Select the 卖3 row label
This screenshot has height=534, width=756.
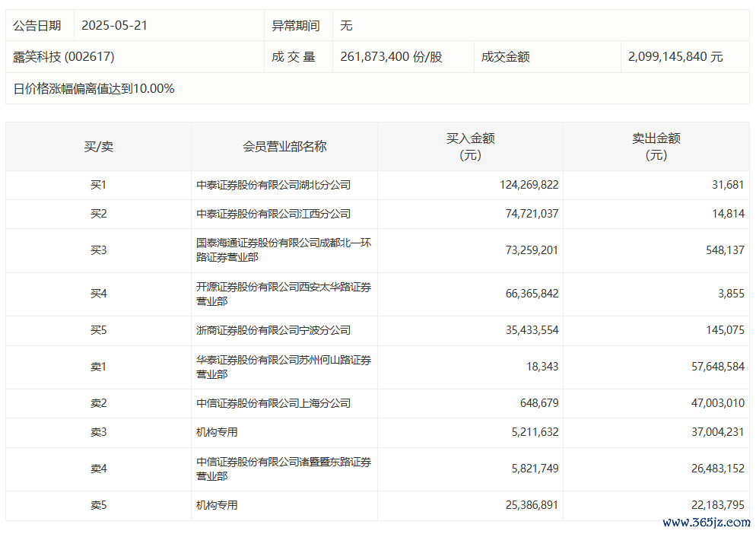coord(98,432)
